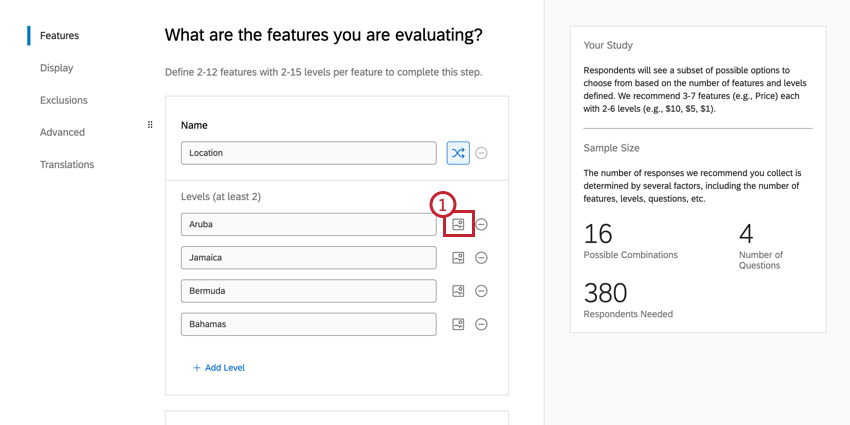Click the Add Level link
Image resolution: width=850 pixels, height=425 pixels.
coord(219,368)
